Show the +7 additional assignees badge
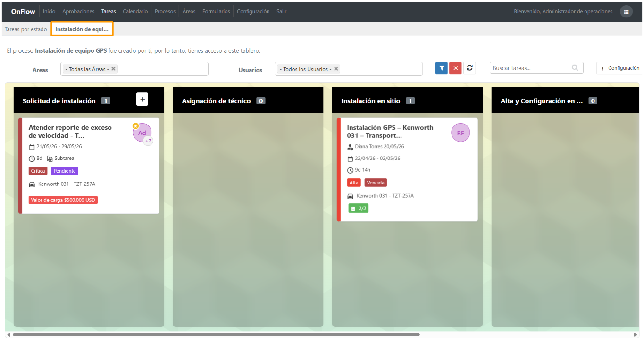This screenshot has width=644, height=343. pyautogui.click(x=148, y=141)
